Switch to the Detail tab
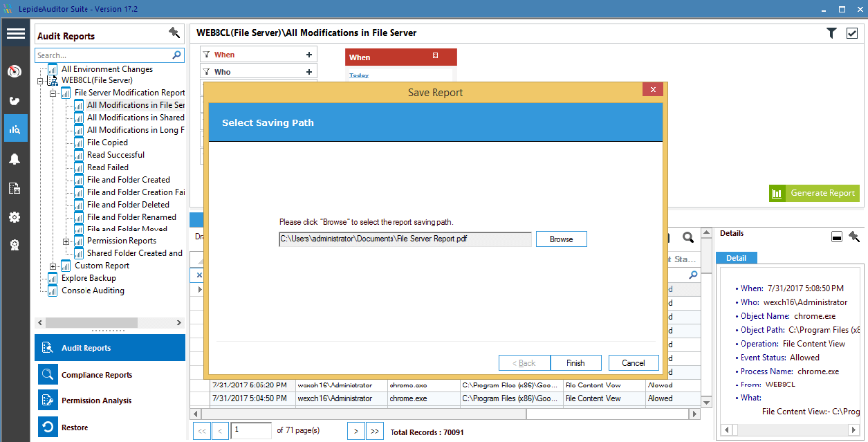Viewport: 868px width, 442px height. 736,258
